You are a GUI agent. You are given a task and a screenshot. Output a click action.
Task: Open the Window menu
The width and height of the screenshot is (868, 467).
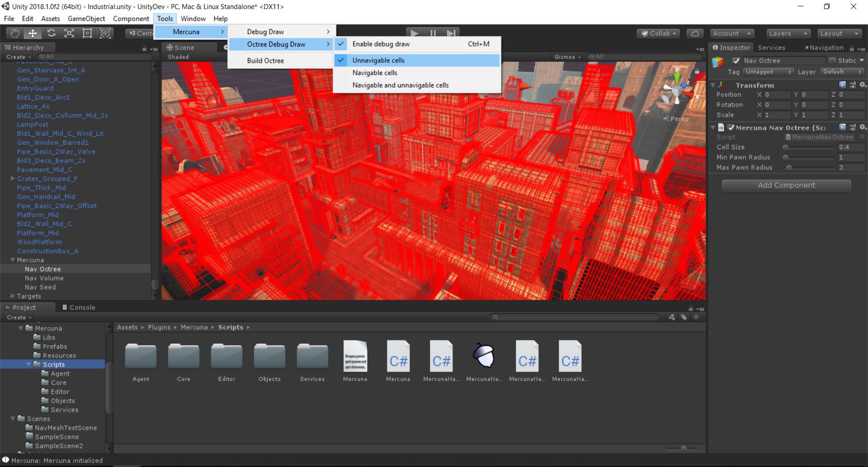193,19
